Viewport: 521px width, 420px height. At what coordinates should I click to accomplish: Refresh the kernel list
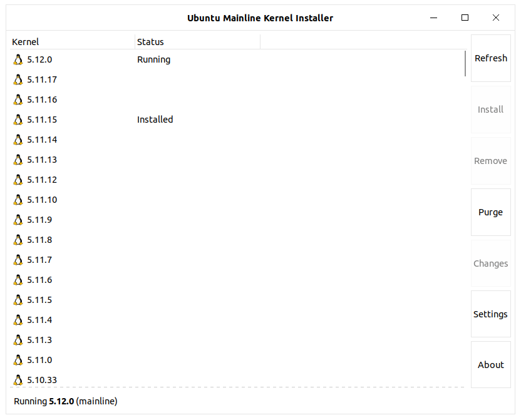pyautogui.click(x=491, y=58)
